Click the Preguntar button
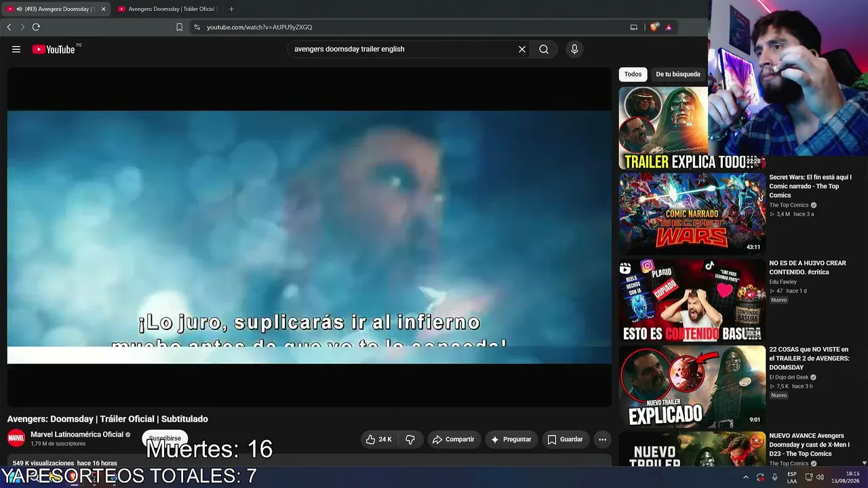Screen dimensions: 868x488 pyautogui.click(x=511, y=439)
